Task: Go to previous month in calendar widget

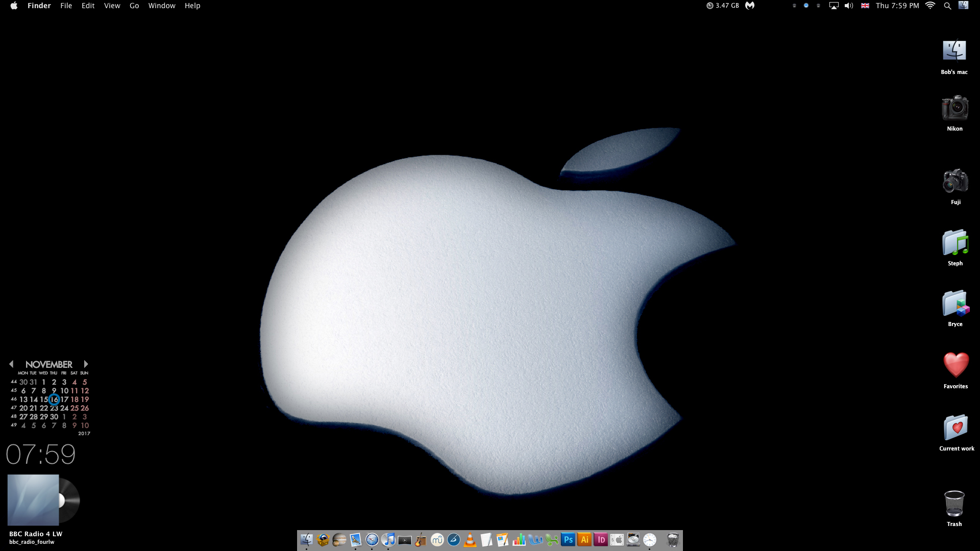Action: click(11, 364)
